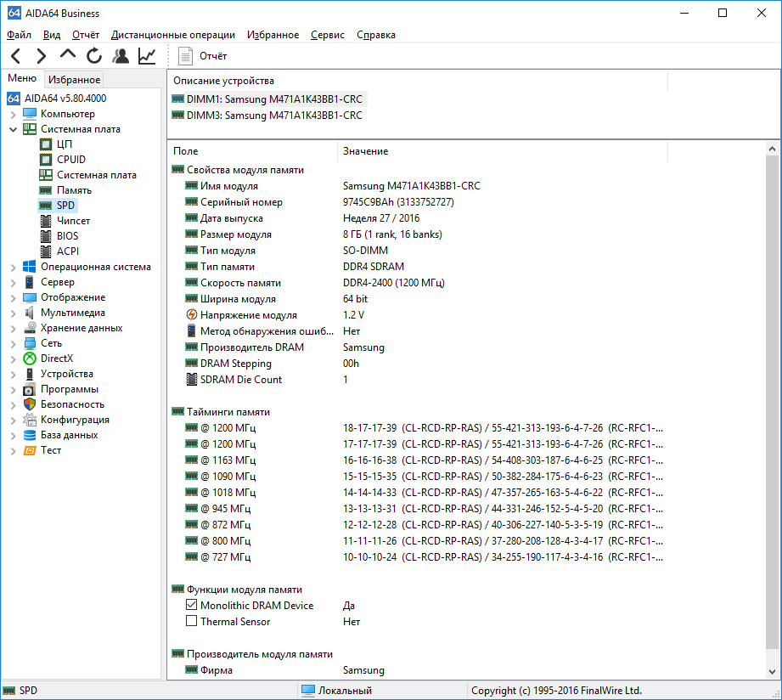Viewport: 782px width, 700px height.
Task: Click the DirectX Xbox logo icon
Action: 30,358
